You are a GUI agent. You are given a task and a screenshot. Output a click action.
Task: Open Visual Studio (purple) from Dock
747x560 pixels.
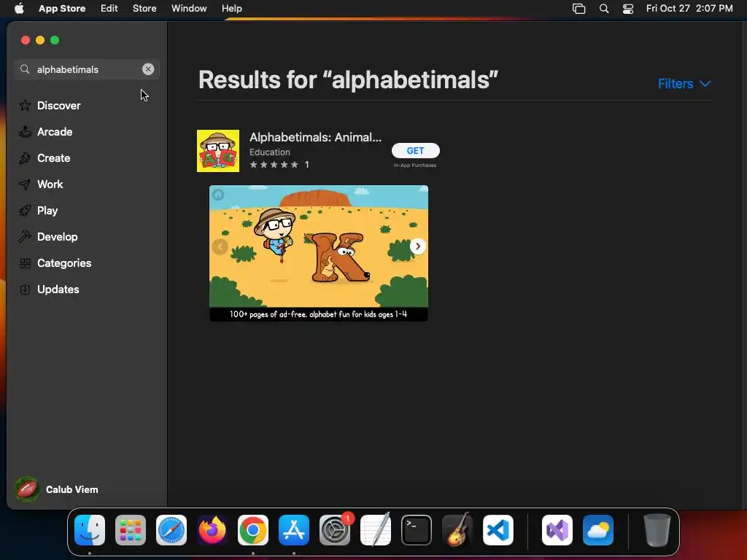pos(557,530)
